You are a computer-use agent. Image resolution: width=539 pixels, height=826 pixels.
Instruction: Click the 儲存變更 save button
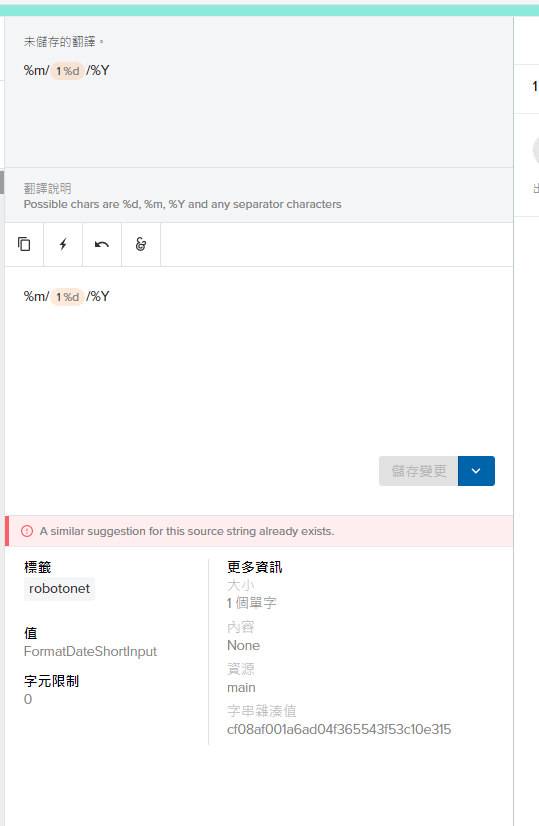pos(418,471)
